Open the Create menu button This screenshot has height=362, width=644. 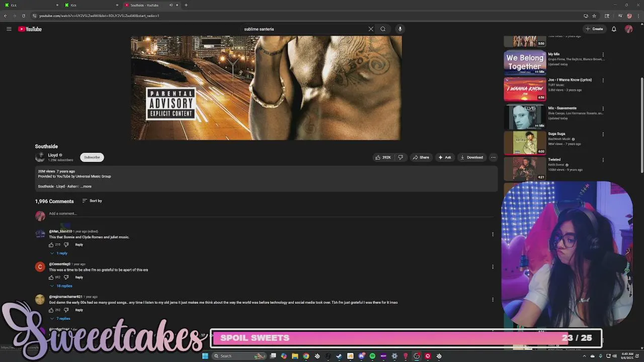click(594, 29)
